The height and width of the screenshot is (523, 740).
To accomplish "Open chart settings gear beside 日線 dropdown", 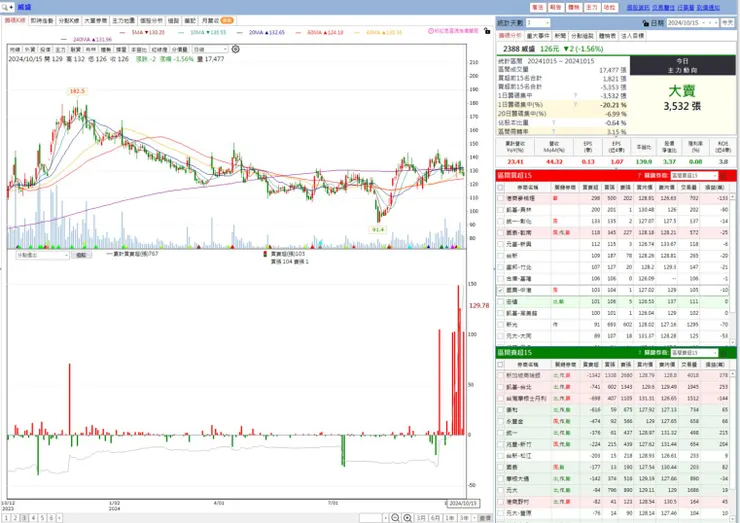I will point(235,49).
